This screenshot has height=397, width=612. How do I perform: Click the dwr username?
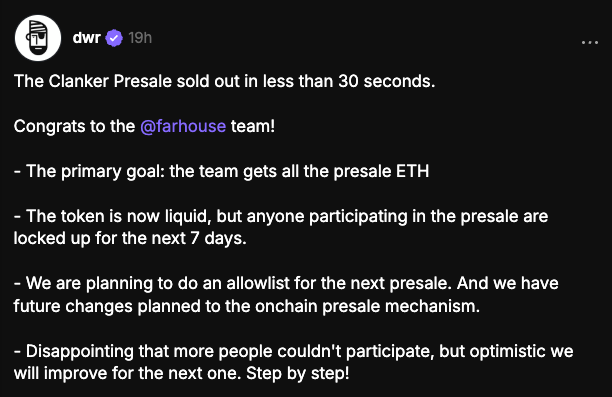click(x=87, y=38)
